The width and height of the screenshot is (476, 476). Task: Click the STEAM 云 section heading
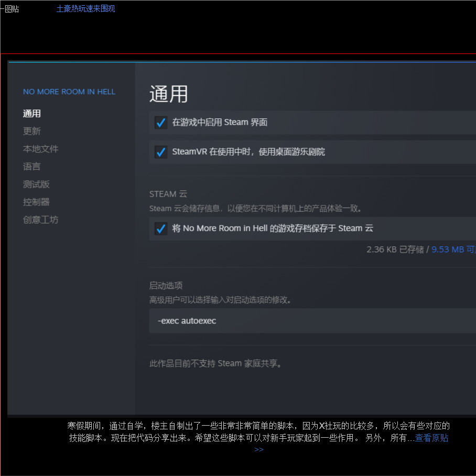tap(168, 194)
